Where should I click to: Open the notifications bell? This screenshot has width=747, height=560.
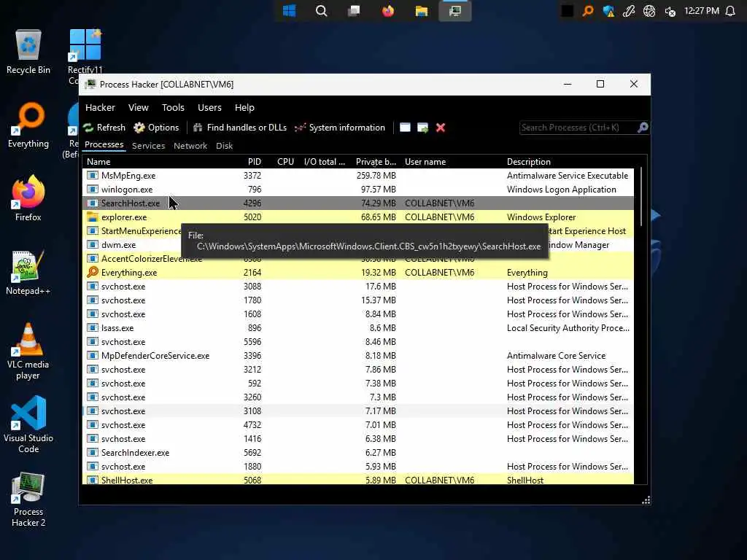click(x=730, y=11)
